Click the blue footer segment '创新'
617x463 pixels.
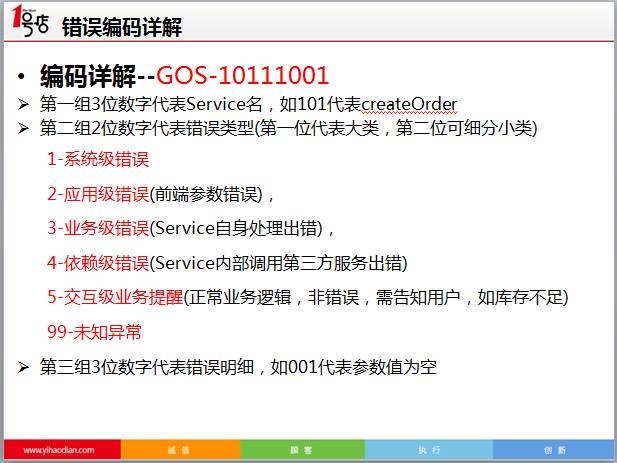pyautogui.click(x=554, y=450)
